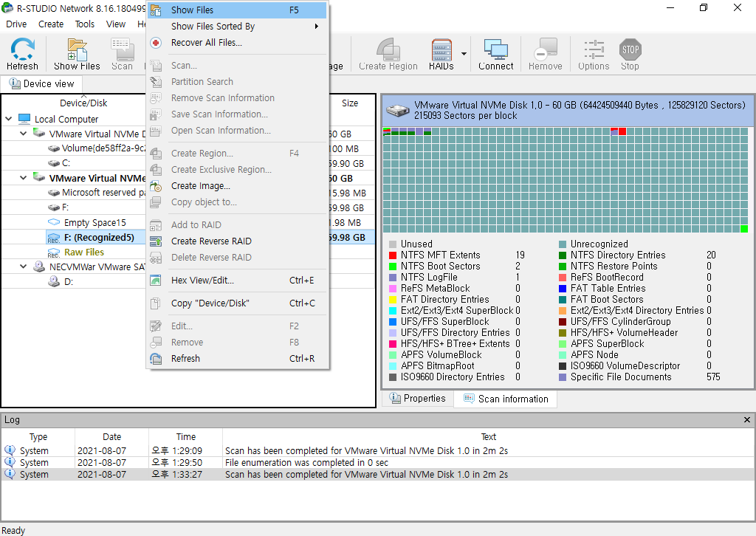Click the Hex View/Edit menu icon
Viewport: 756px width, 536px height.
click(156, 280)
